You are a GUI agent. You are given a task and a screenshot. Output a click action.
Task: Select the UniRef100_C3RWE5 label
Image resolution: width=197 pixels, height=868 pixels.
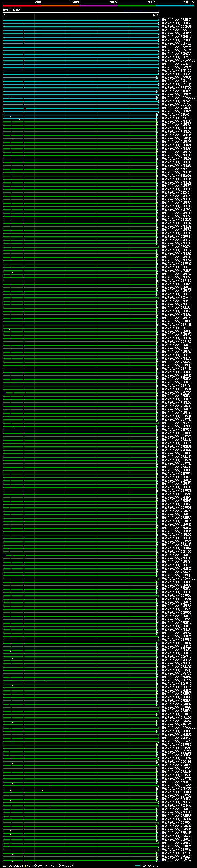pos(176,287)
